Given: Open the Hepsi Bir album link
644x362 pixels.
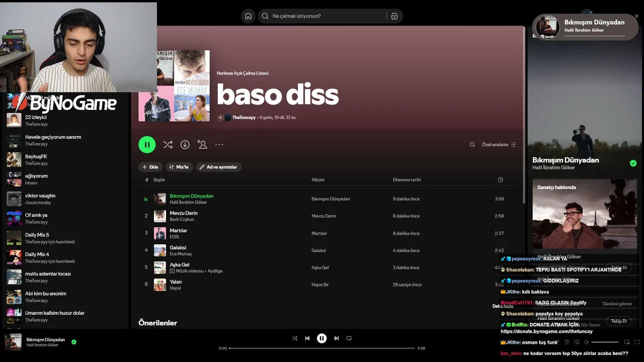Looking at the screenshot, I should coord(320,285).
